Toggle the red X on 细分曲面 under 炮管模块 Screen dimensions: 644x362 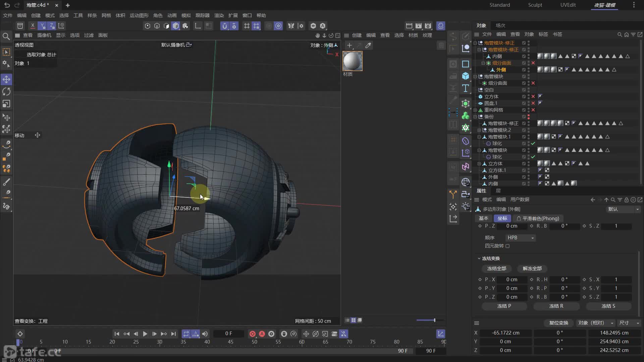click(533, 83)
